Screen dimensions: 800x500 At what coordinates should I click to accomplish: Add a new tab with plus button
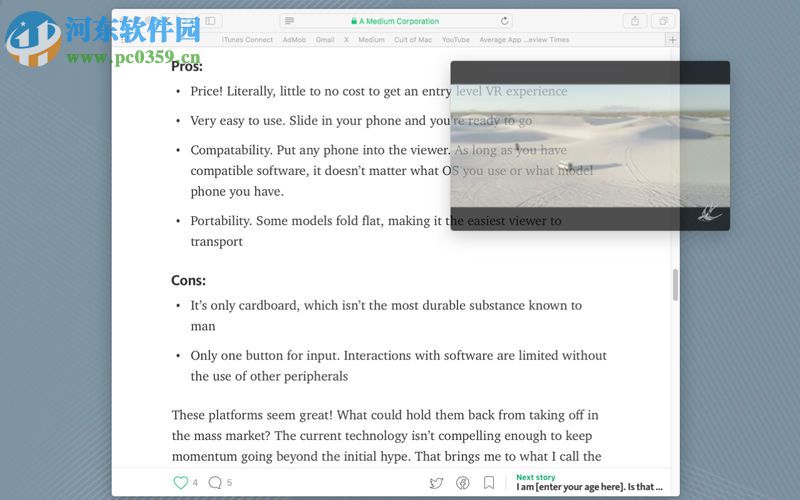point(672,40)
